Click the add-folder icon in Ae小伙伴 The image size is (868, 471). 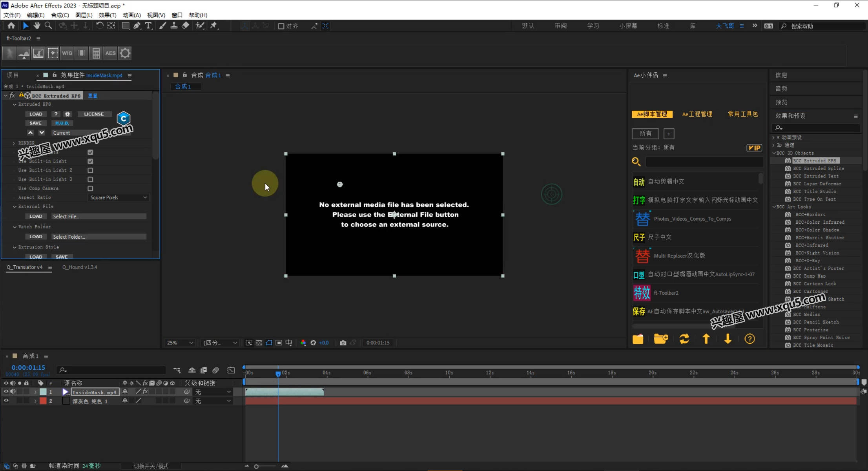click(x=661, y=339)
